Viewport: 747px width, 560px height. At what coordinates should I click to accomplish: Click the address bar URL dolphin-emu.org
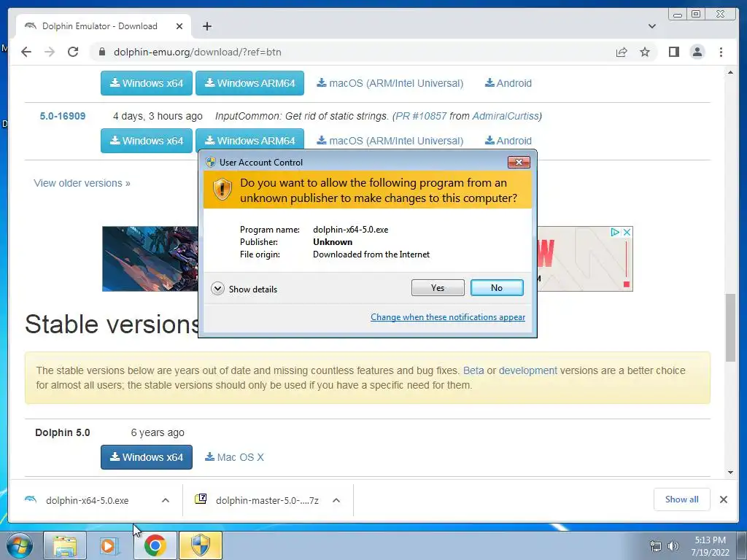pyautogui.click(x=197, y=52)
